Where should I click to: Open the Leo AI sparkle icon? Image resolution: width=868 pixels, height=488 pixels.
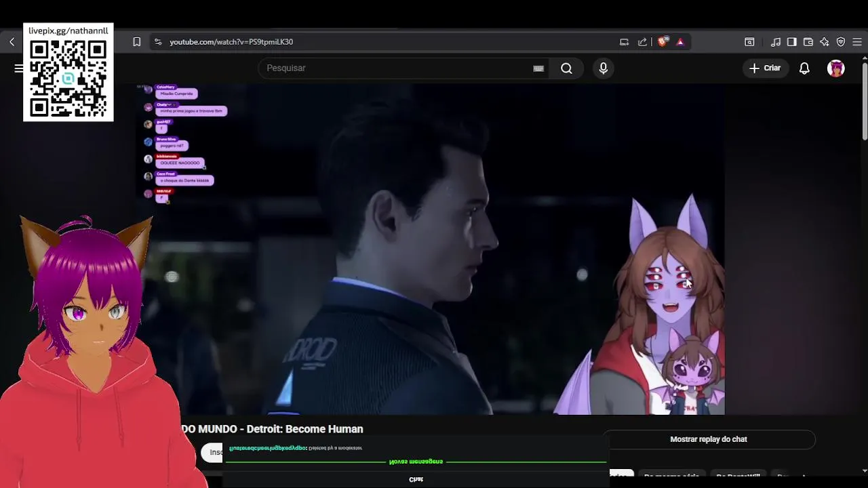tap(824, 42)
